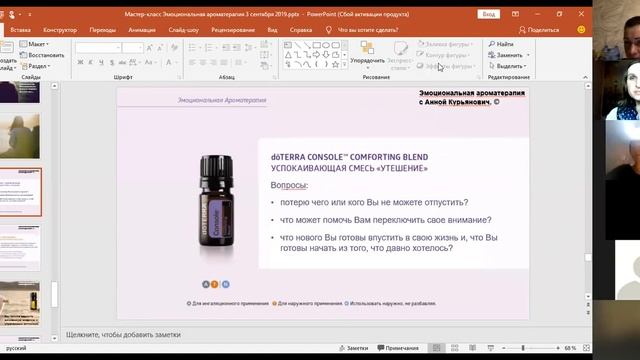Toggle text shadow S formatting
640x360 pixels.
[111, 62]
